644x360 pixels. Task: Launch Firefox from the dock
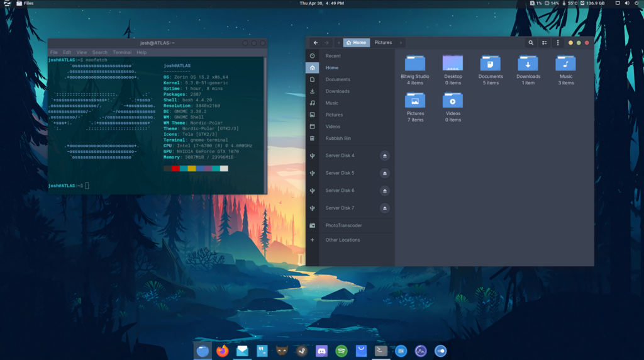(x=223, y=351)
